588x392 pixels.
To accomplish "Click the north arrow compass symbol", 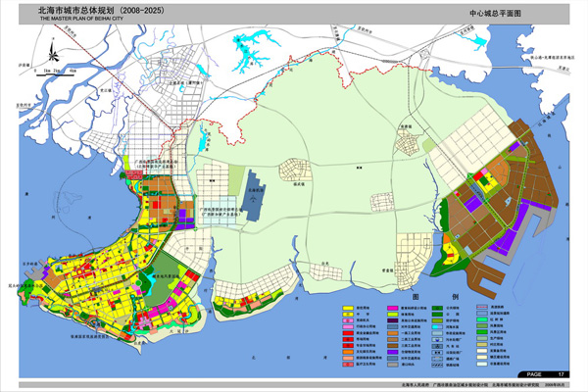I will pos(53,51).
